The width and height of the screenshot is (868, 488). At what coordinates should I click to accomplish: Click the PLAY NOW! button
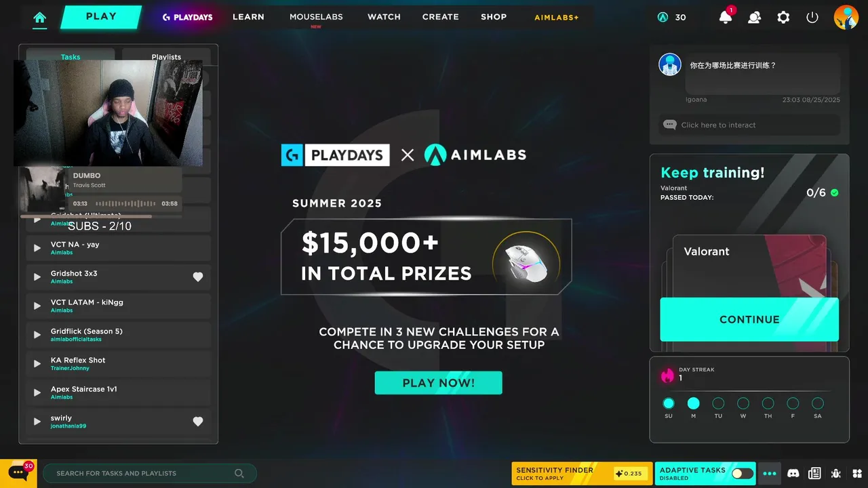tap(439, 383)
